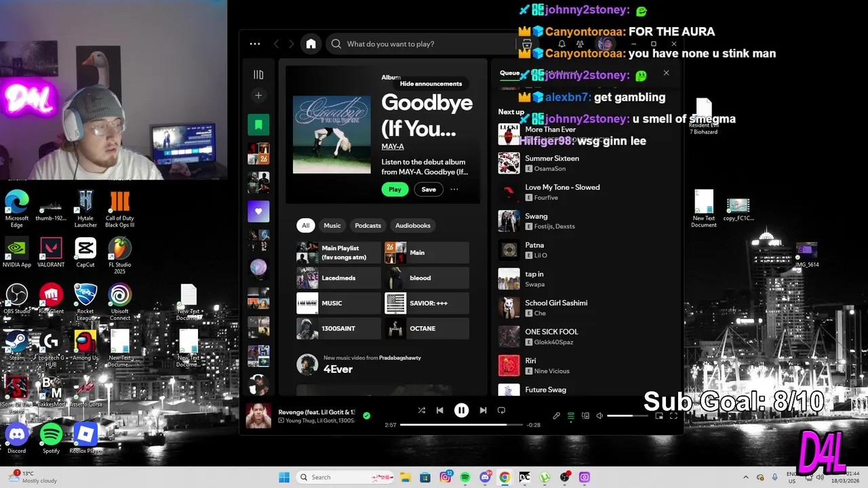Toggle the green saved checkmark for Revenge
The height and width of the screenshot is (488, 868).
[367, 415]
